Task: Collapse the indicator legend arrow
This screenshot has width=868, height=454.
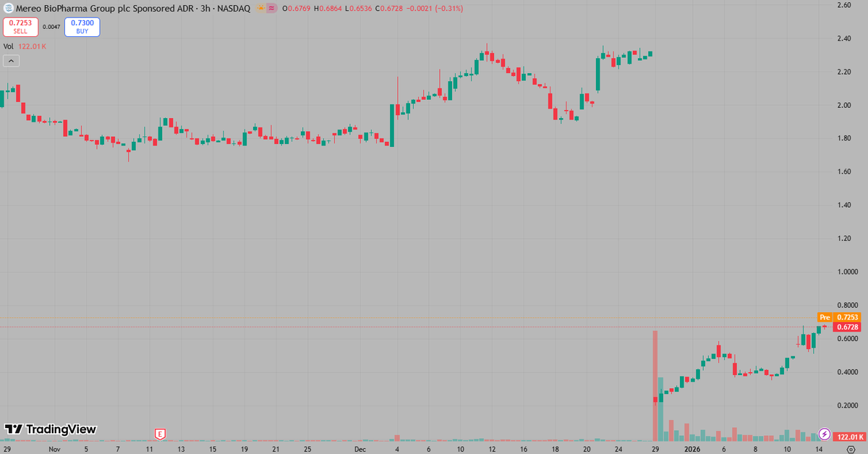Action: 12,62
